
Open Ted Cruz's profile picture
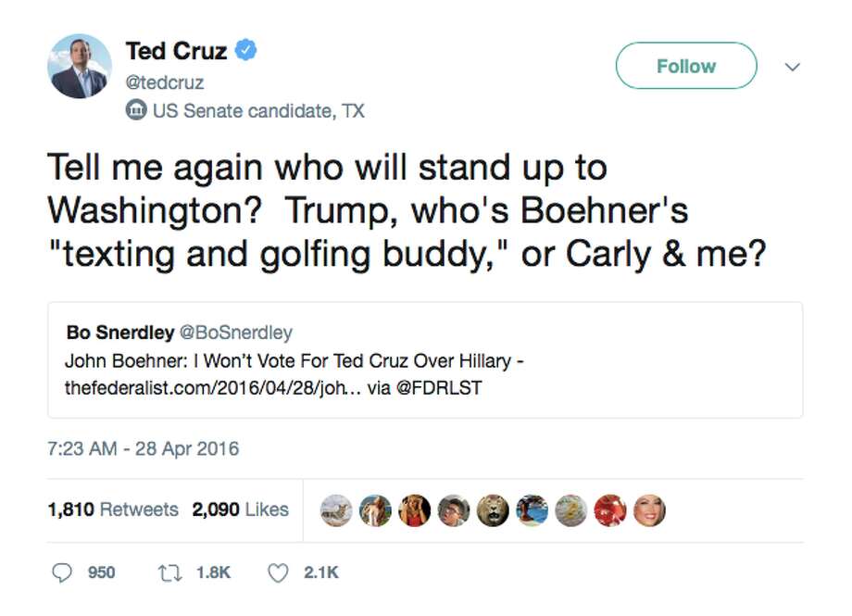pyautogui.click(x=80, y=67)
